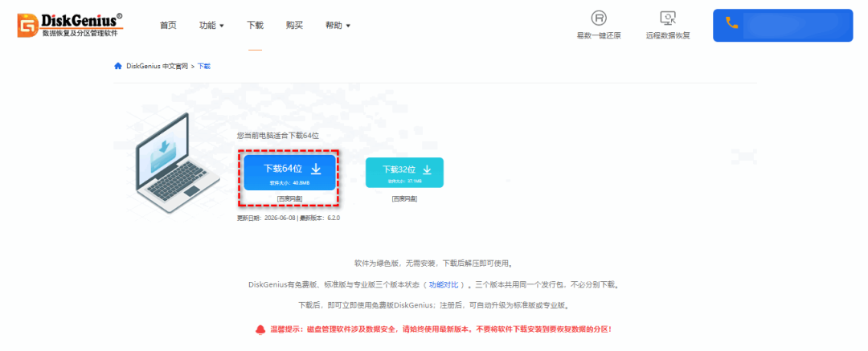868x351 pixels.
Task: Click download arrow icon on 64位 button
Action: coord(316,169)
